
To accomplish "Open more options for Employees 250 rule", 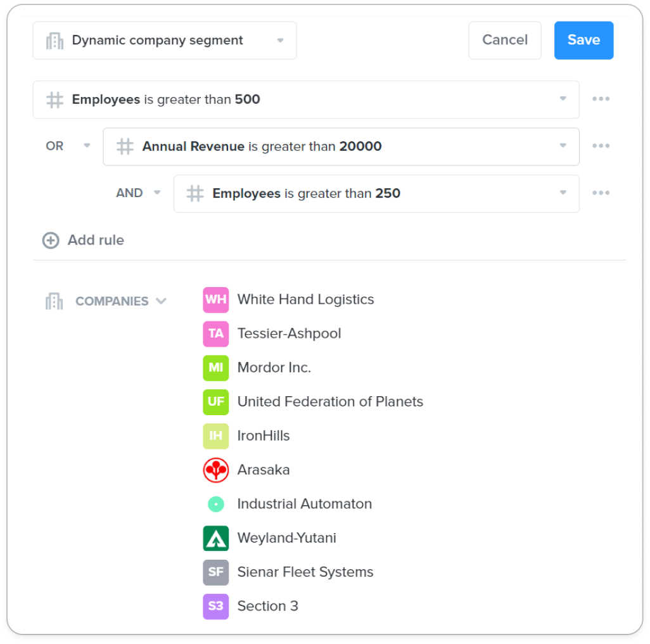I will point(601,193).
